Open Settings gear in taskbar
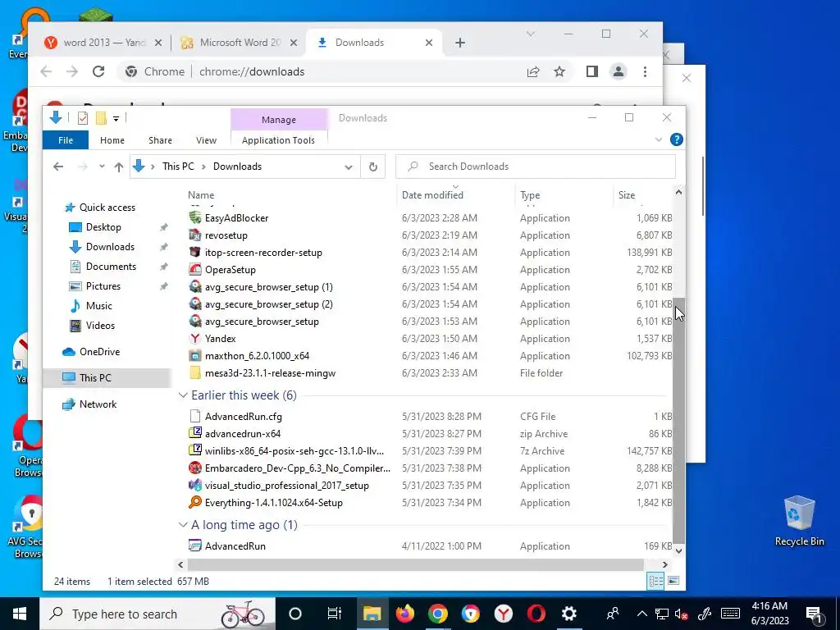Viewport: 840px width, 630px height. tap(569, 614)
